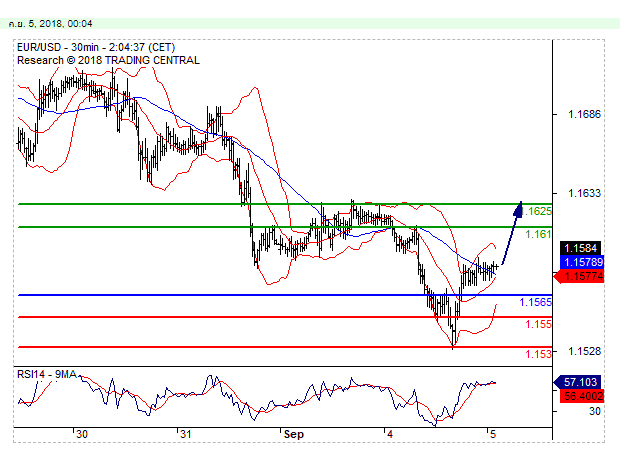Click the red 1.153 support level label
The width and height of the screenshot is (620, 455).
[538, 354]
